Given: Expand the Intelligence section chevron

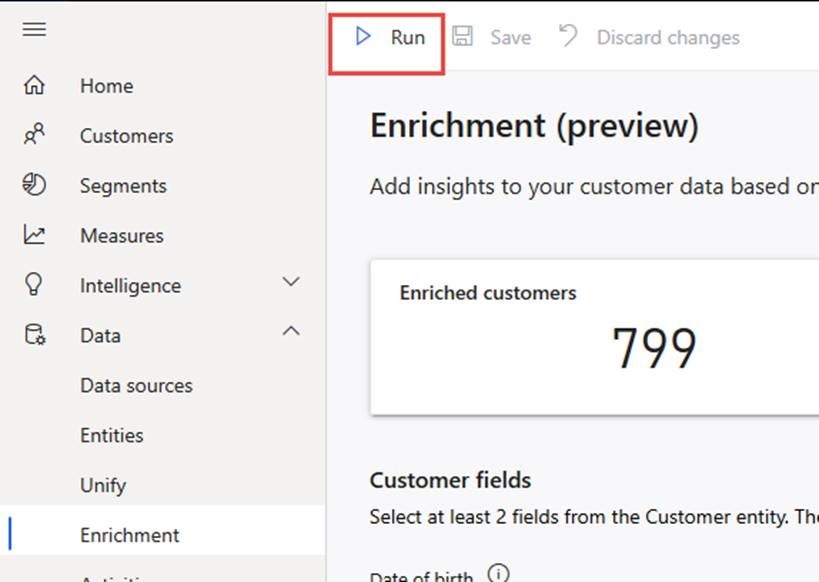Looking at the screenshot, I should tap(291, 283).
